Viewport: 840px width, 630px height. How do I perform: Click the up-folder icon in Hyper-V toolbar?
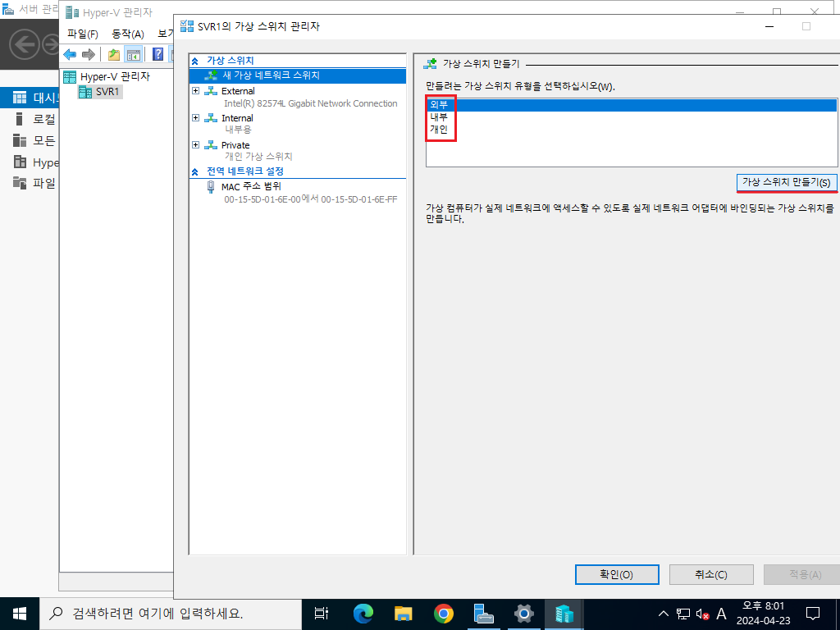(114, 54)
